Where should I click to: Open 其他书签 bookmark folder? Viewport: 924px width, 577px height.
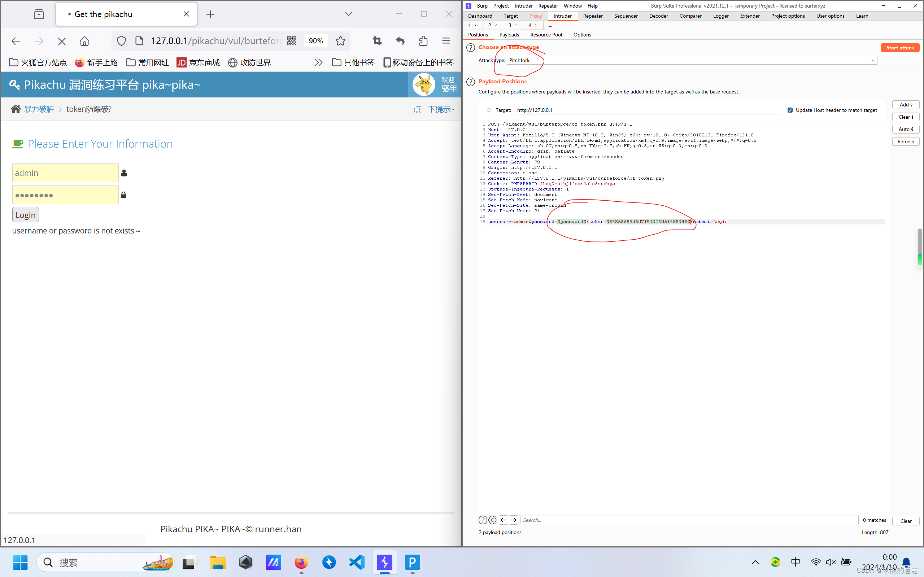[x=353, y=62]
